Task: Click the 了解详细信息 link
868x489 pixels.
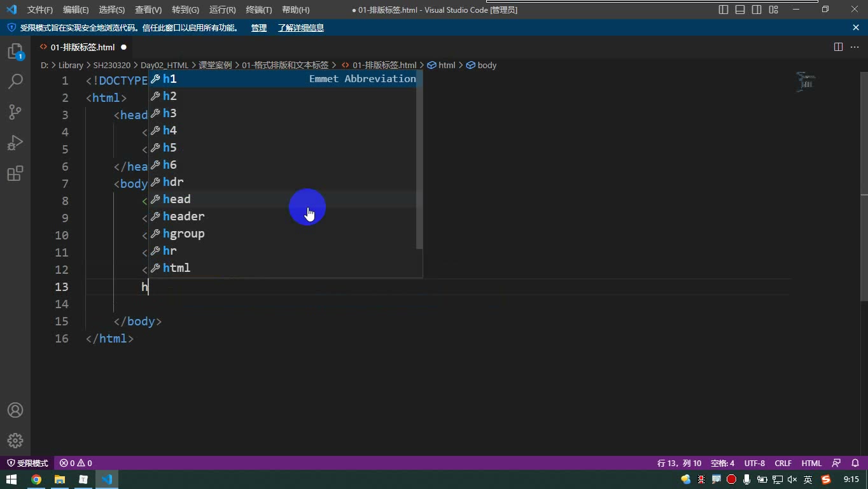Action: tap(301, 27)
